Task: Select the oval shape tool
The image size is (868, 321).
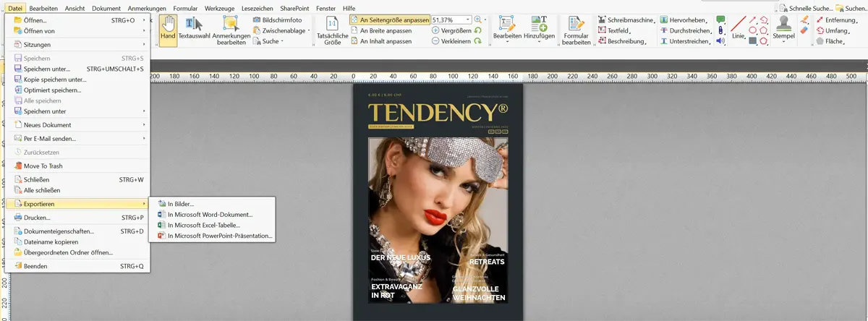Action: 753,30
